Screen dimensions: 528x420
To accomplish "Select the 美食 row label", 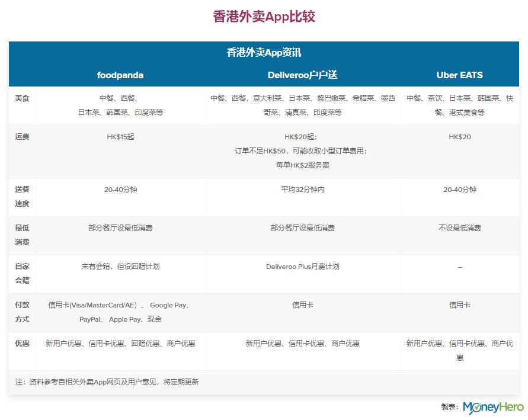I will pyautogui.click(x=22, y=98).
